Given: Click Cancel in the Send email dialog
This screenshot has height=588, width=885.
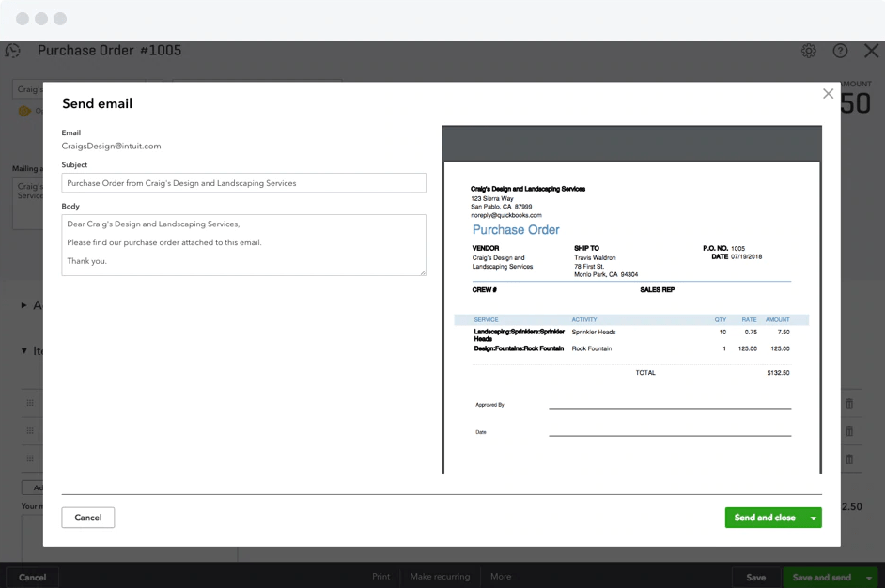Looking at the screenshot, I should pyautogui.click(x=88, y=518).
